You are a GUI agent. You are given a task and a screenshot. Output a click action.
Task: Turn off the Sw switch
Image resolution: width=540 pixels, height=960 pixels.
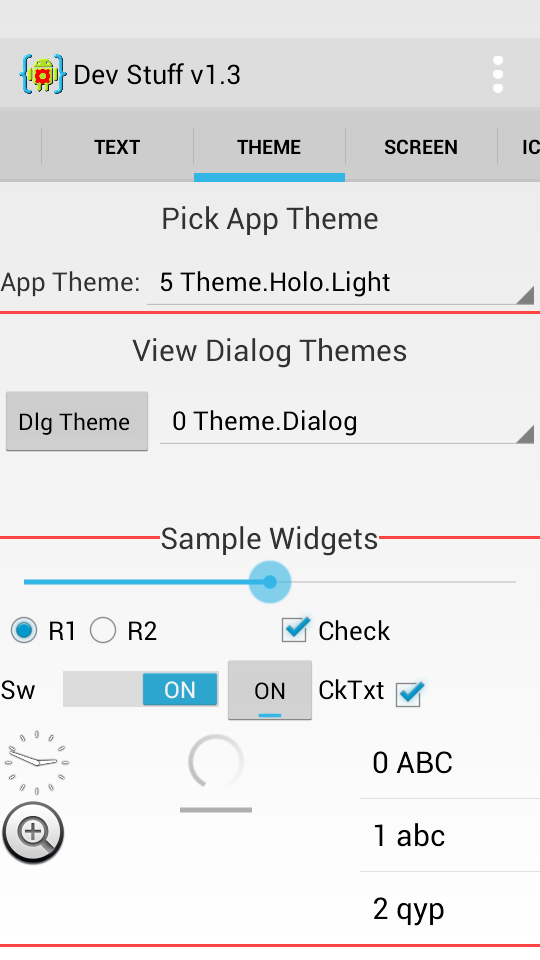coord(141,689)
